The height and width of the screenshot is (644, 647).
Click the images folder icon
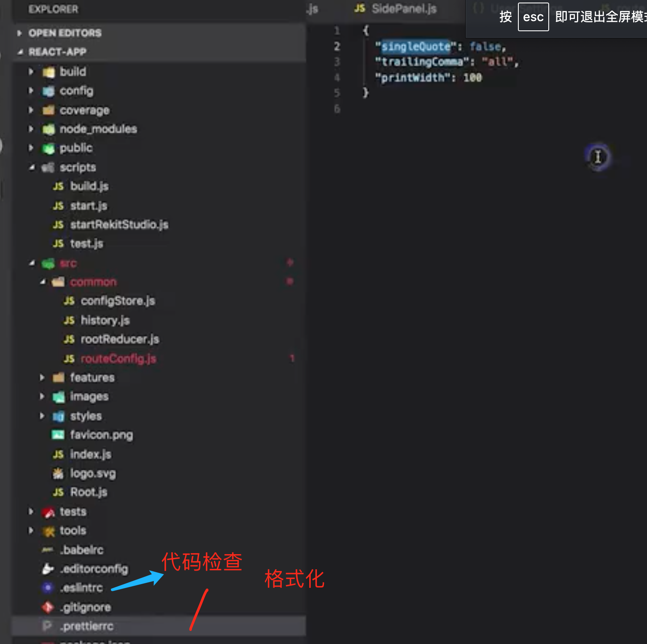pyautogui.click(x=58, y=397)
